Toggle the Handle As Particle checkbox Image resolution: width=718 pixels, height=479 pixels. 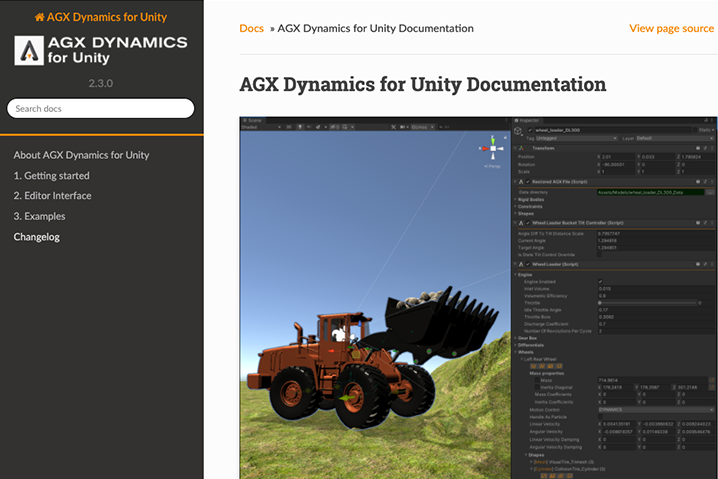click(x=600, y=417)
